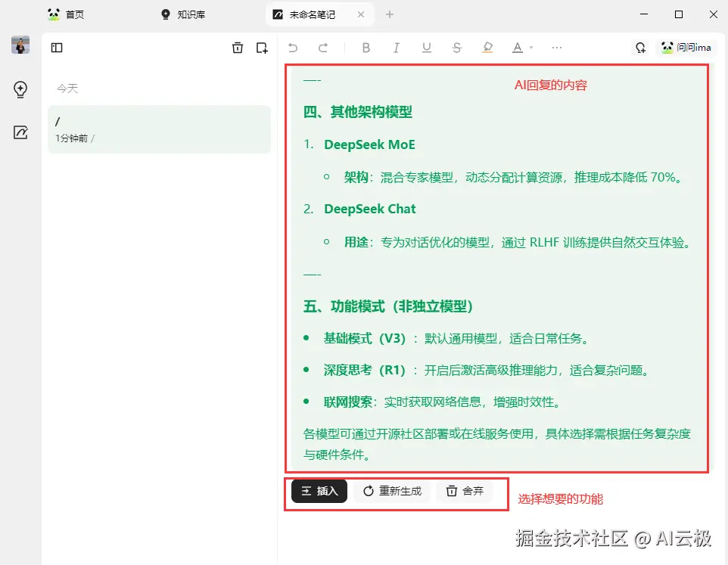
Task: Toggle the note list sidebar panel
Action: tap(57, 48)
